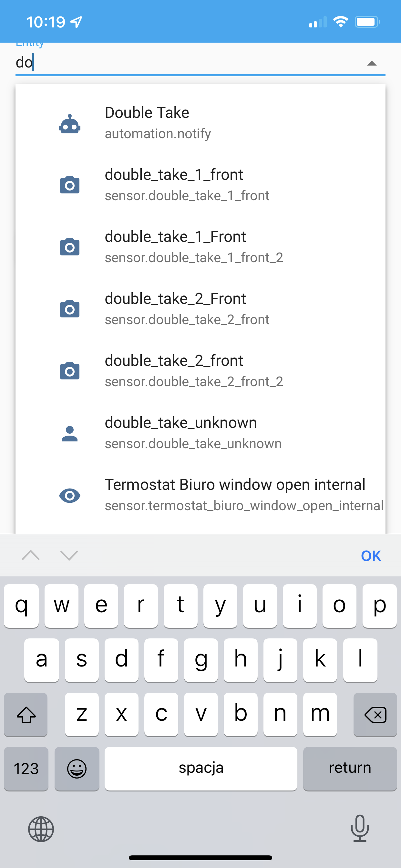The width and height of the screenshot is (401, 868).
Task: Tap the person icon beside double_take_unknown
Action: pyautogui.click(x=70, y=433)
